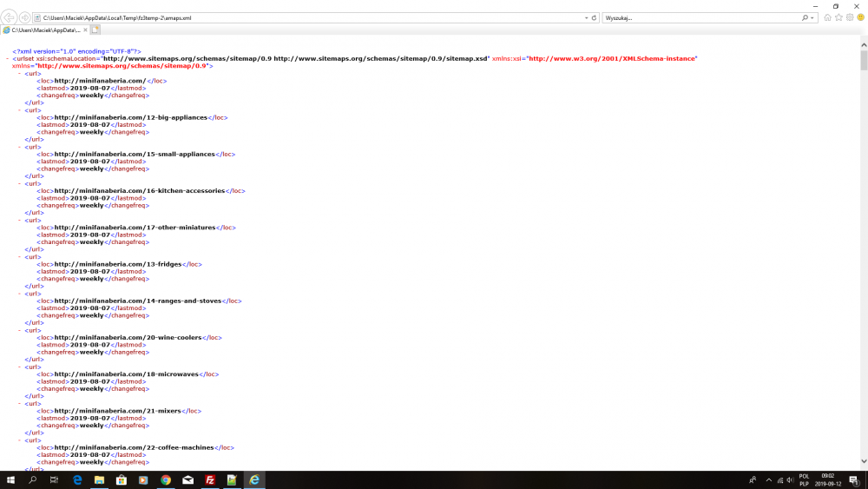
Task: Show hidden system tray icons
Action: (x=768, y=480)
